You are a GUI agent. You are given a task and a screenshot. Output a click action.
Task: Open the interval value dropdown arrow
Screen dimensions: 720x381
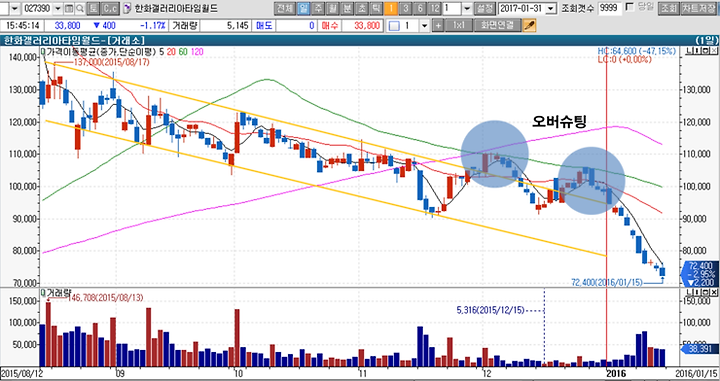pos(467,9)
